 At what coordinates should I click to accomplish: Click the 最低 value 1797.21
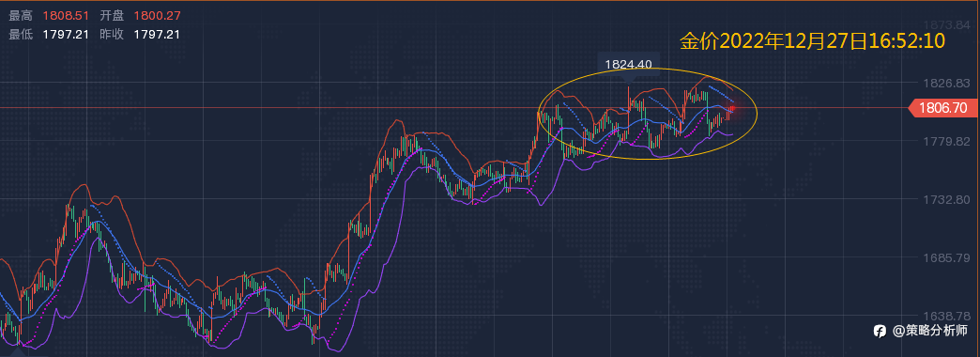click(x=67, y=35)
